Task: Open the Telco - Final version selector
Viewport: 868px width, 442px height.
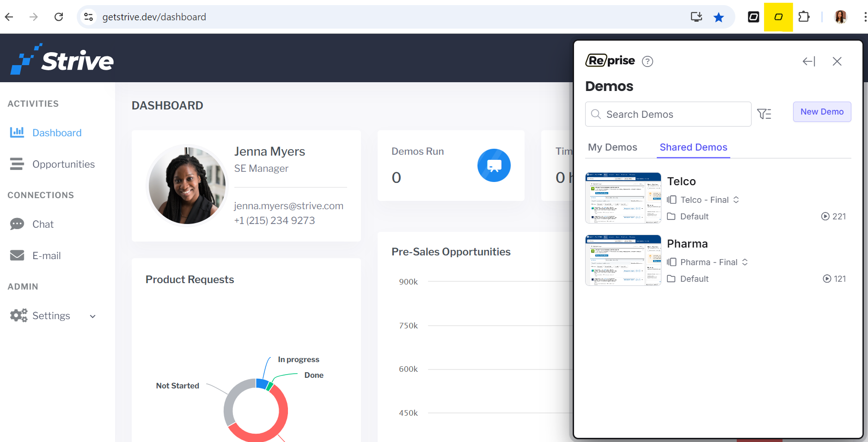Action: click(736, 200)
